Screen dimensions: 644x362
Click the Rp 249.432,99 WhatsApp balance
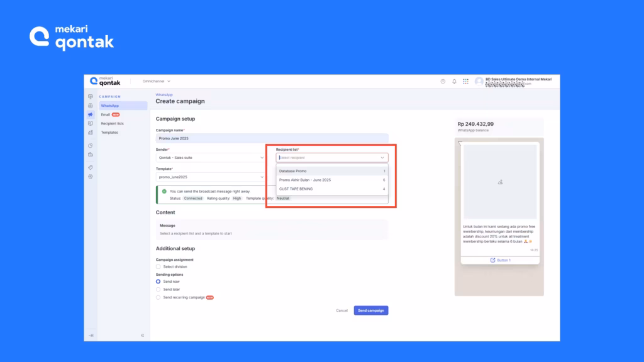point(475,124)
